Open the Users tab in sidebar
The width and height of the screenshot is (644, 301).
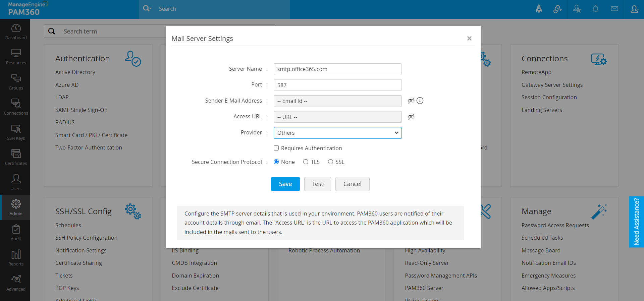tap(16, 183)
